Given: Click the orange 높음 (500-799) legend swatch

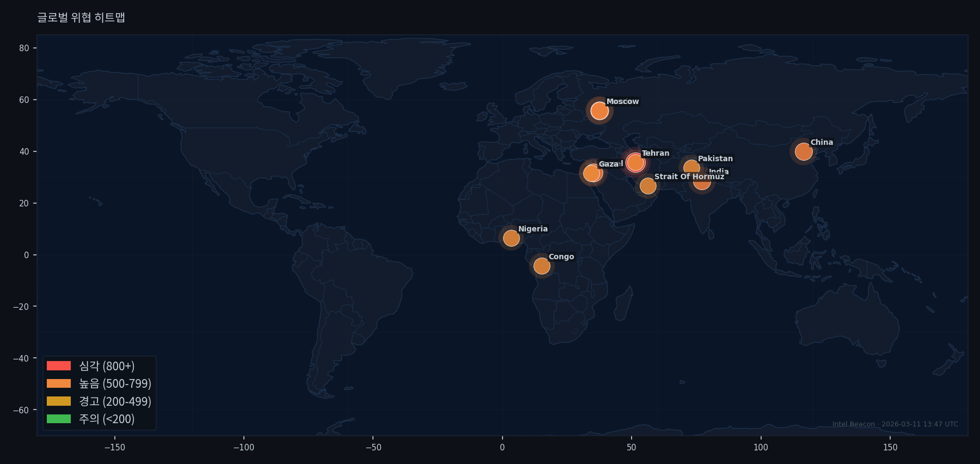Looking at the screenshot, I should point(59,383).
